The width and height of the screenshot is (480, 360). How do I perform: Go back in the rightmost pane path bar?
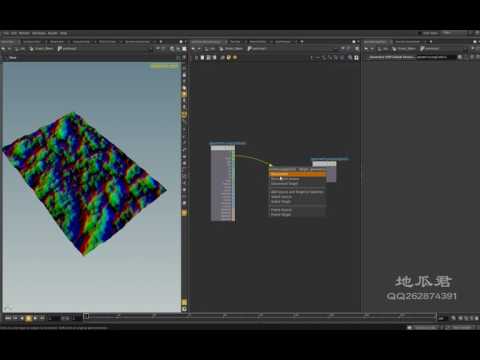click(366, 49)
